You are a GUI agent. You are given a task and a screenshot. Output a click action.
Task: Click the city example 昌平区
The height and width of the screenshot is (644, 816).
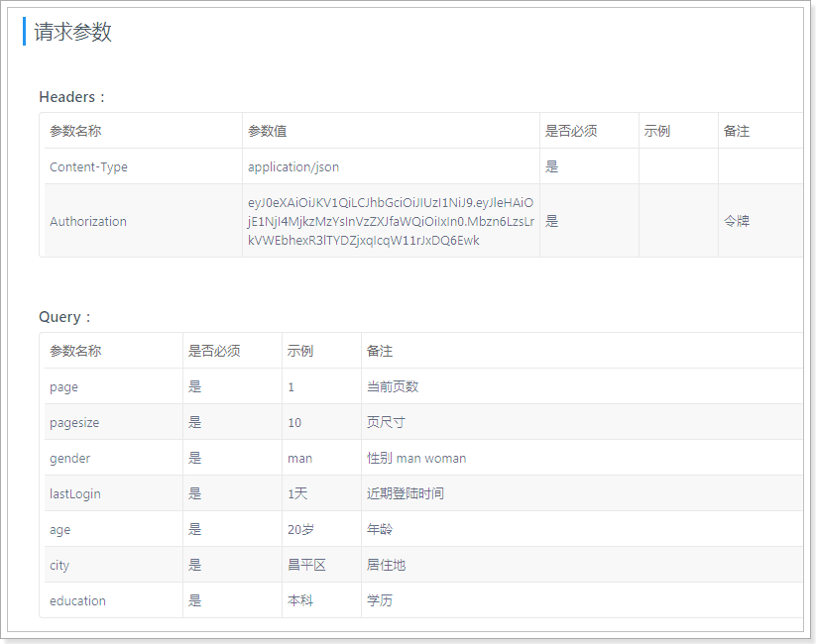click(x=307, y=565)
